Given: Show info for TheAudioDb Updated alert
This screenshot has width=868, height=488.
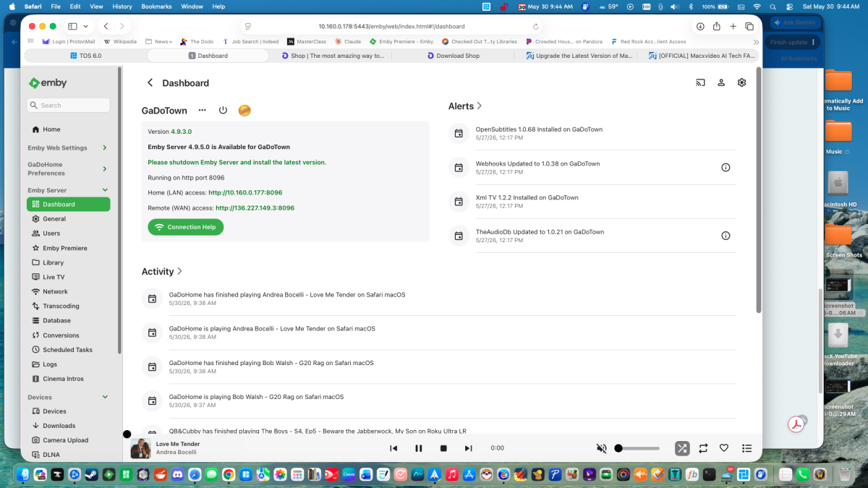Looking at the screenshot, I should [726, 236].
